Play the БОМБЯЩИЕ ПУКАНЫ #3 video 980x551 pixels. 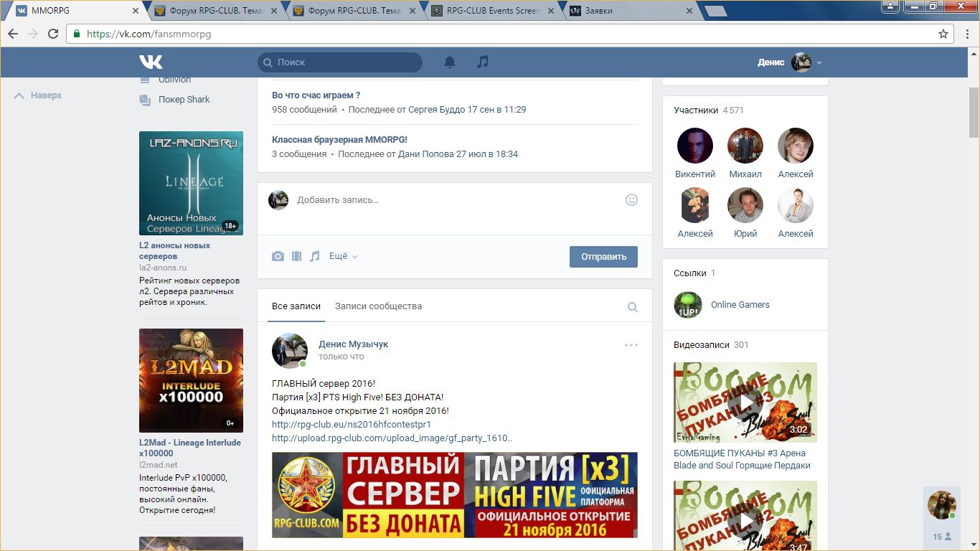[x=745, y=402]
